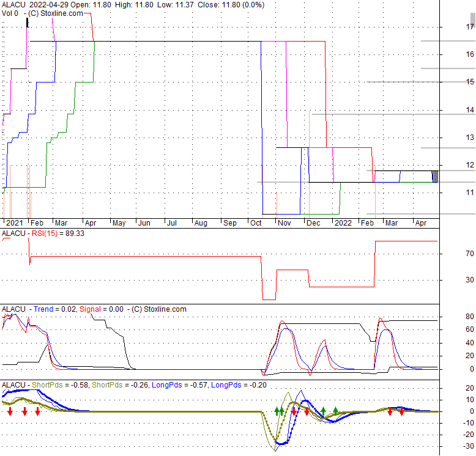This screenshot has height=456, width=476.
Task: Click the Nov label on time axis
Action: [284, 223]
